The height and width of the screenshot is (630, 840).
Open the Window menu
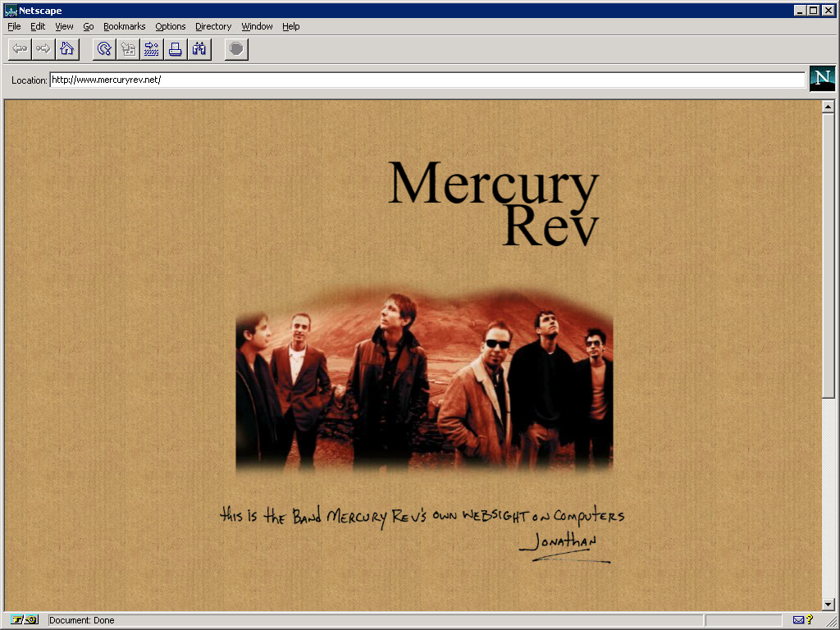coord(257,26)
